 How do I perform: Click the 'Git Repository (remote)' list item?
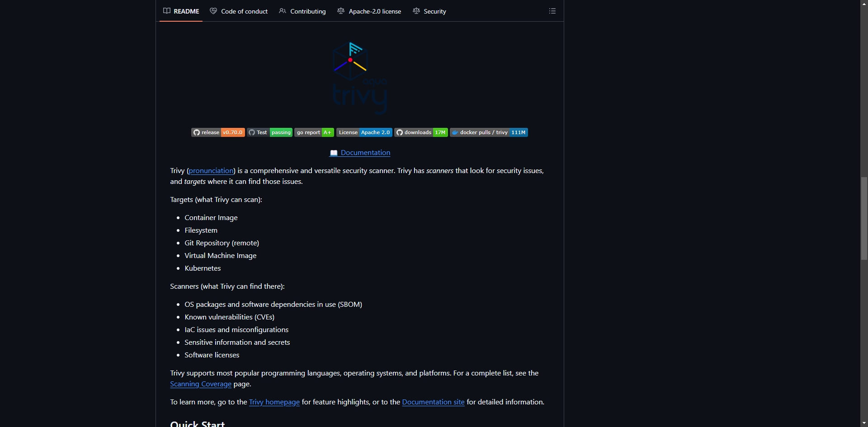[222, 243]
